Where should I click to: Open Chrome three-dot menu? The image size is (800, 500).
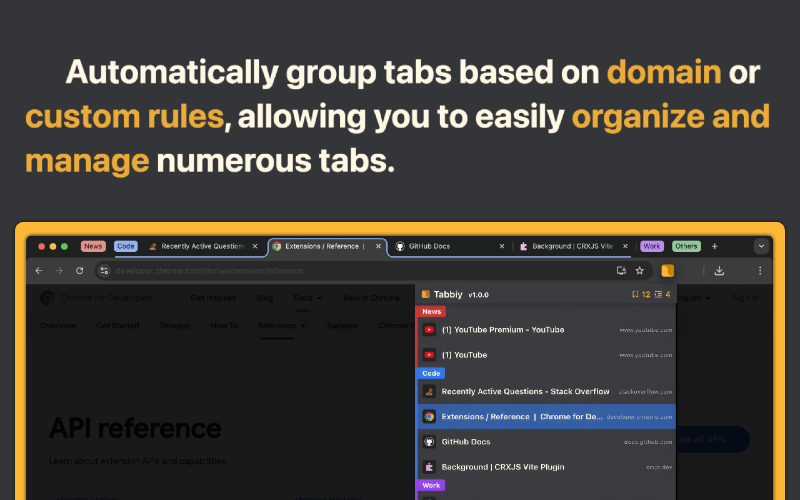(x=760, y=271)
